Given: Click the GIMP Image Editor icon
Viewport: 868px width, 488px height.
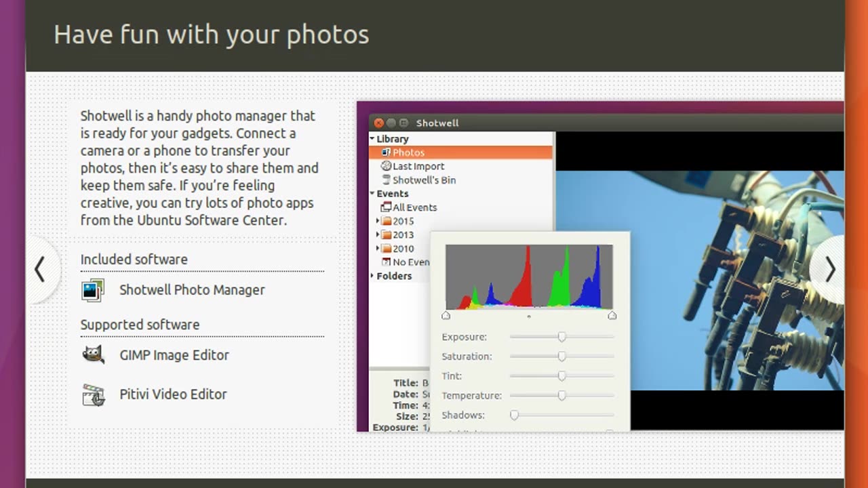Looking at the screenshot, I should [x=93, y=355].
